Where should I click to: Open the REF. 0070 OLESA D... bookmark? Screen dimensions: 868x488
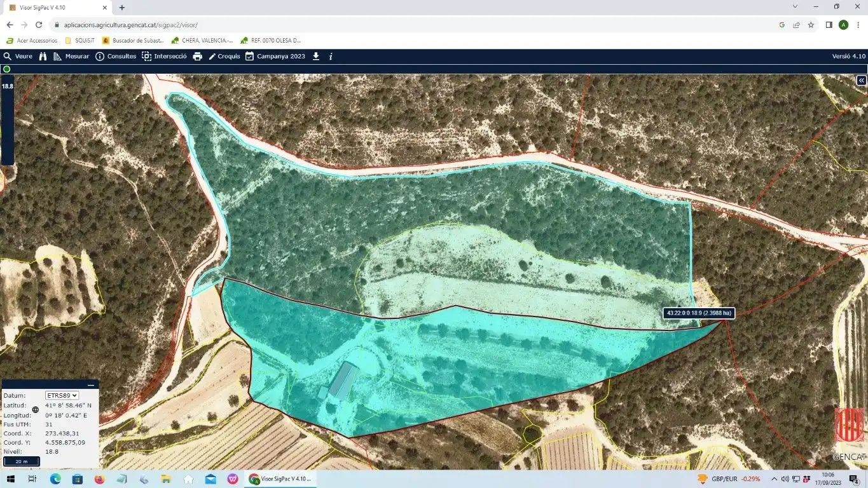point(271,41)
